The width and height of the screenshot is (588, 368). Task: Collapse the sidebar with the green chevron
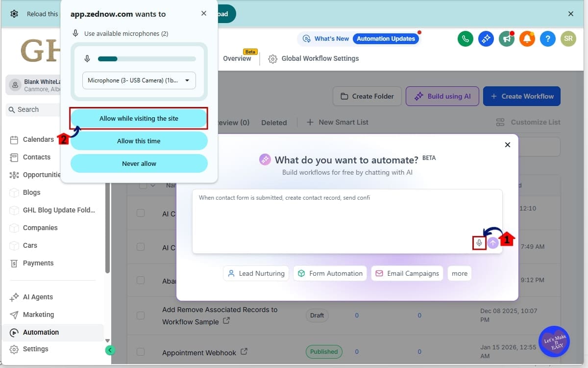(110, 350)
